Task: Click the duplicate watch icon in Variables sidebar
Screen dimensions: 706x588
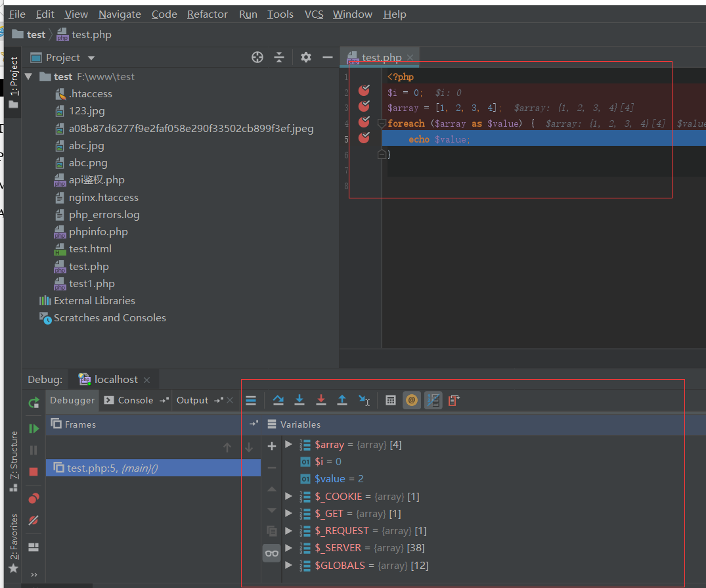Action: coord(272,531)
